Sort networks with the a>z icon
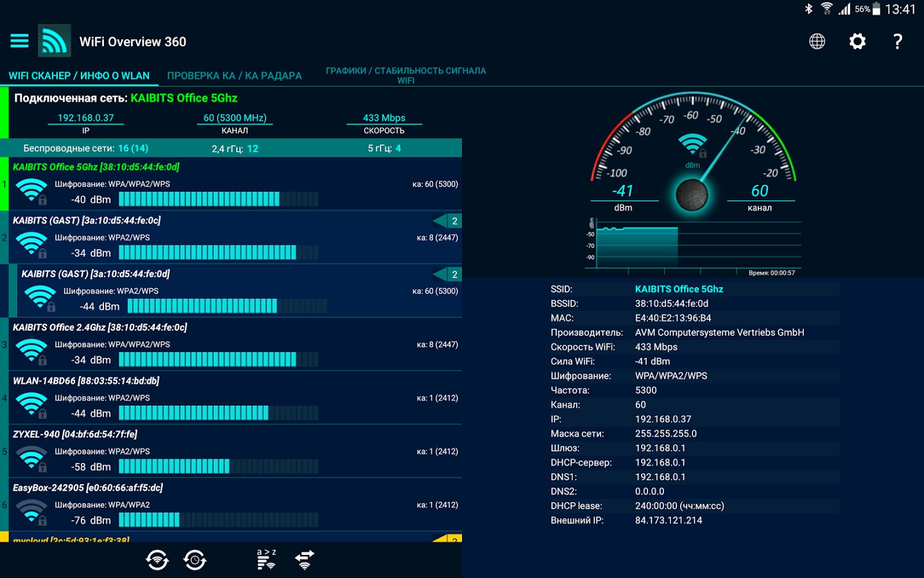This screenshot has height=578, width=924. click(266, 559)
